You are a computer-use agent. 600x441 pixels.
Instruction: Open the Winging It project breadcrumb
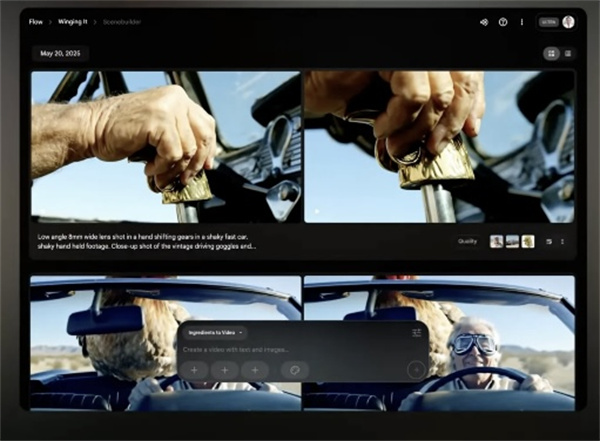(x=73, y=22)
